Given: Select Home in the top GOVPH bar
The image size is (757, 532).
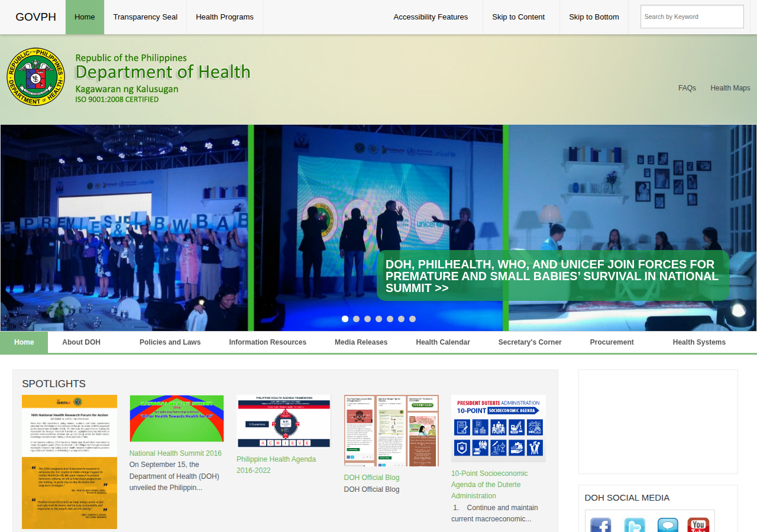Looking at the screenshot, I should [x=85, y=17].
